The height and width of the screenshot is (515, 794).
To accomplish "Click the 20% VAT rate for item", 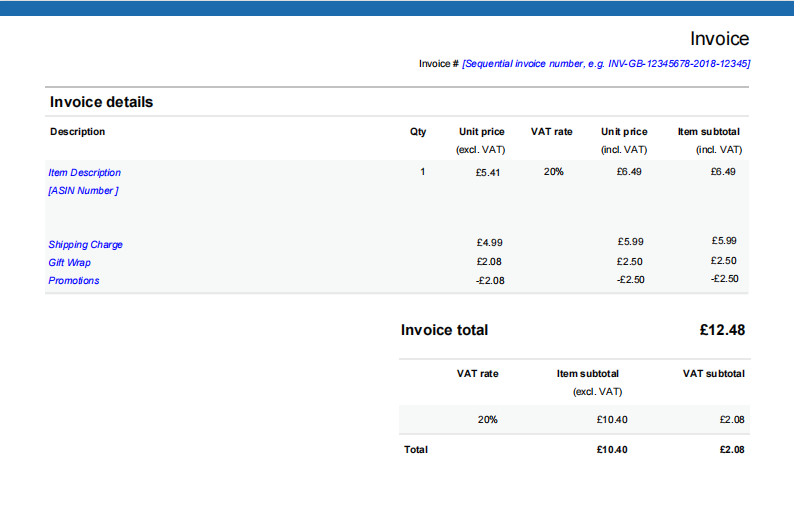I will coord(553,172).
